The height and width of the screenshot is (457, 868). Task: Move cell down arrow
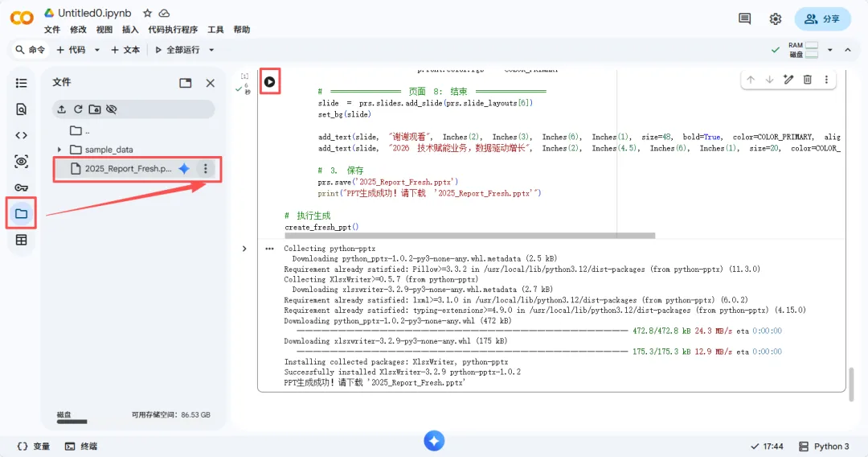click(x=769, y=80)
